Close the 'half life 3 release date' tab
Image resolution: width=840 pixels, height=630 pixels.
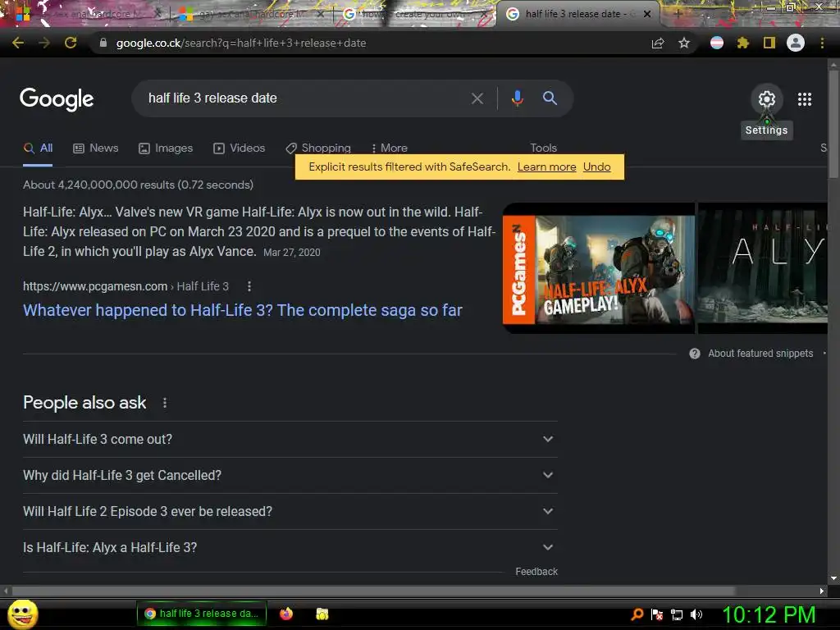click(647, 14)
